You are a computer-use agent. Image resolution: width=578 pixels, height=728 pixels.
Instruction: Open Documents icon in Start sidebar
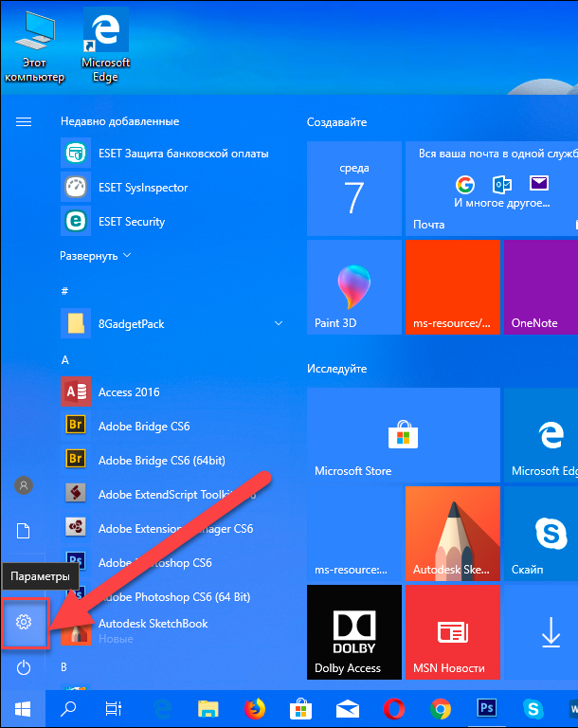(x=23, y=531)
